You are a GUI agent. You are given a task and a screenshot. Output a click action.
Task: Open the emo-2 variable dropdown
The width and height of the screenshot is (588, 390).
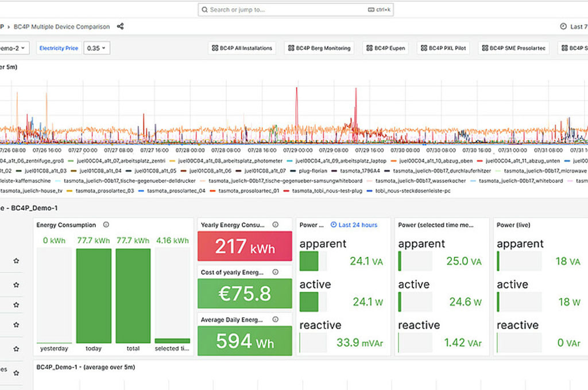[x=14, y=48]
